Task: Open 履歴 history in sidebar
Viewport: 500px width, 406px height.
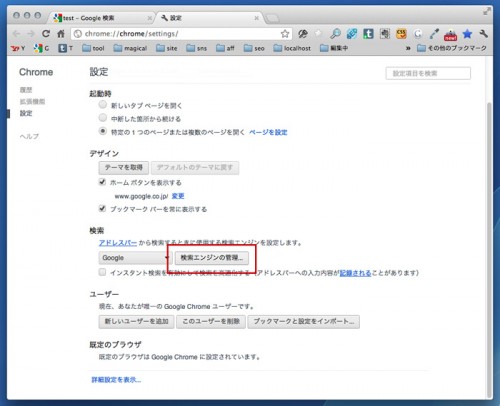Action: point(26,90)
